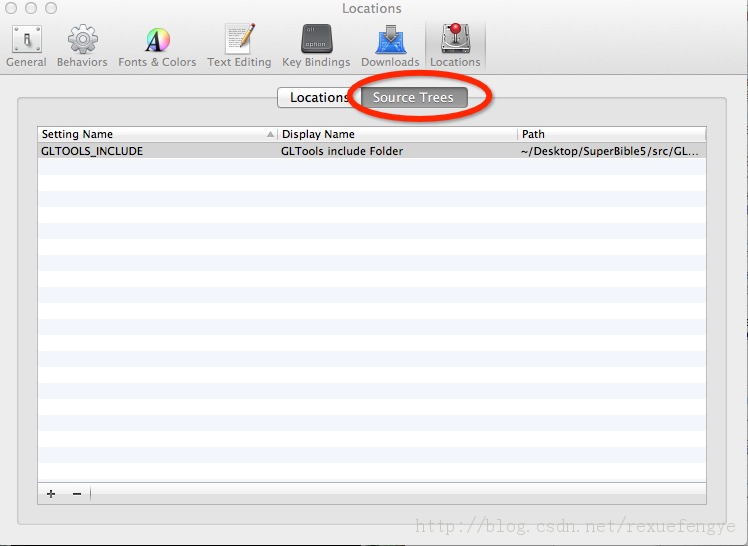Switch to the Source Trees tab
The image size is (748, 546).
point(414,98)
